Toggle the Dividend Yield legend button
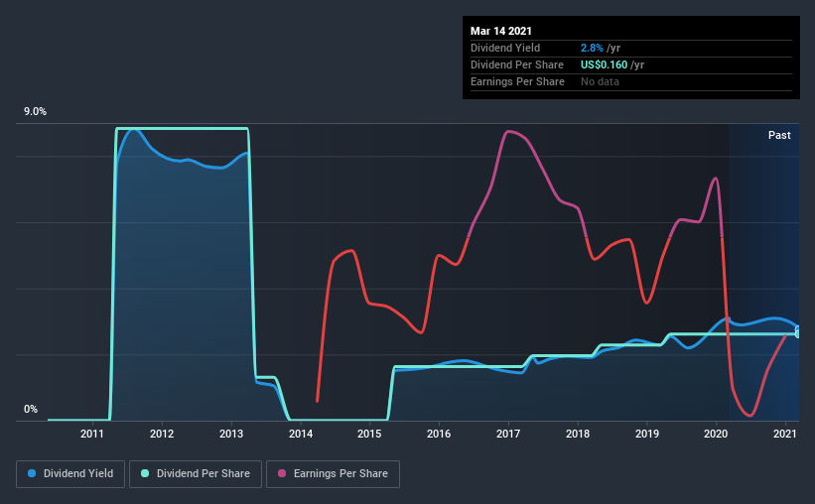Screen dimensions: 815x504 (x=70, y=474)
